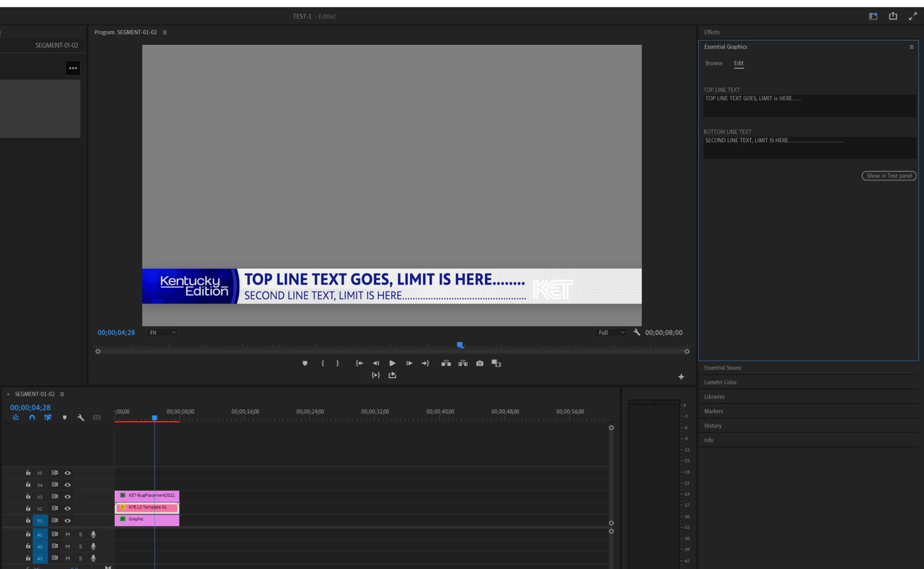The height and width of the screenshot is (569, 924).
Task: Open the Essential Graphics panel menu
Action: click(x=911, y=47)
